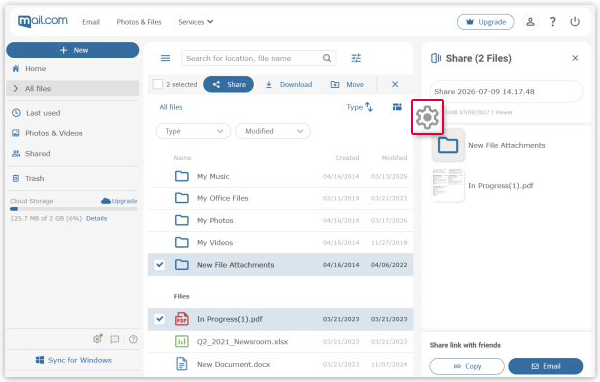
Task: Toggle the select-all checkbox
Action: 158,84
